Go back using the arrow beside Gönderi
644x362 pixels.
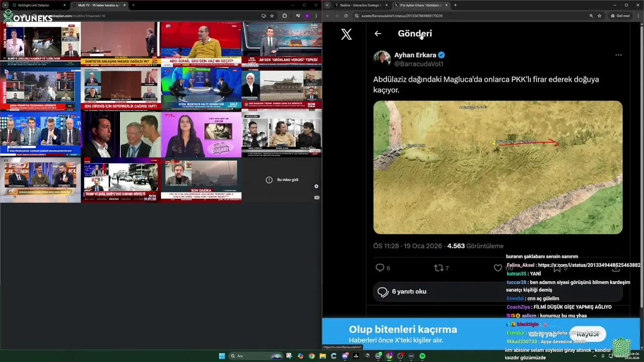tap(378, 34)
